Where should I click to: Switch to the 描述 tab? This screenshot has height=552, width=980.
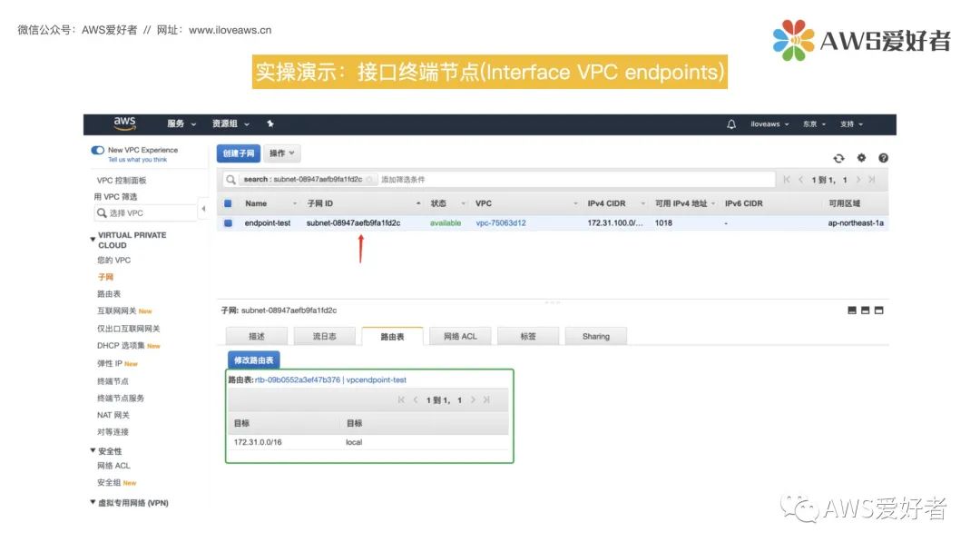256,336
